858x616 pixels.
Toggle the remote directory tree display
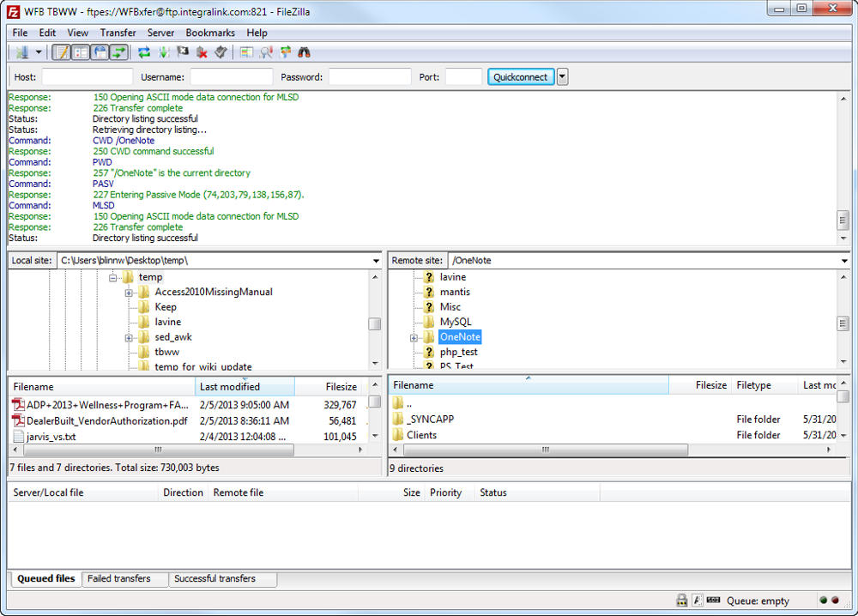(100, 52)
